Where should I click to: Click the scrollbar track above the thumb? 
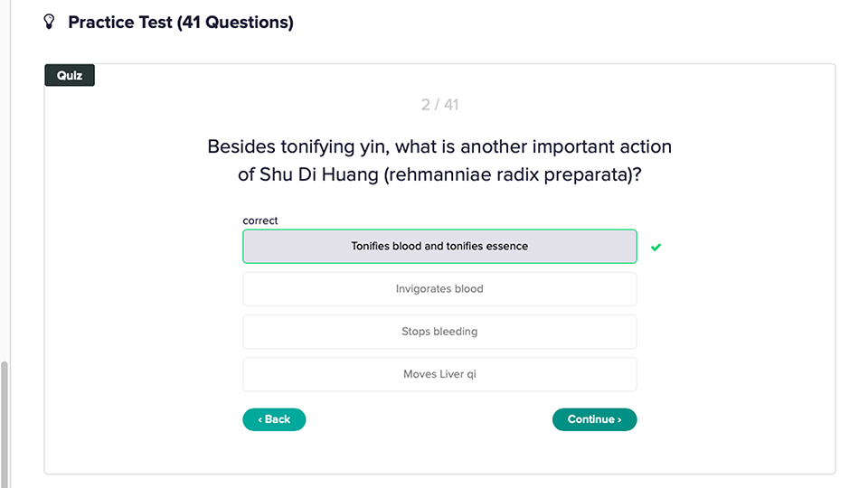[x=5, y=180]
